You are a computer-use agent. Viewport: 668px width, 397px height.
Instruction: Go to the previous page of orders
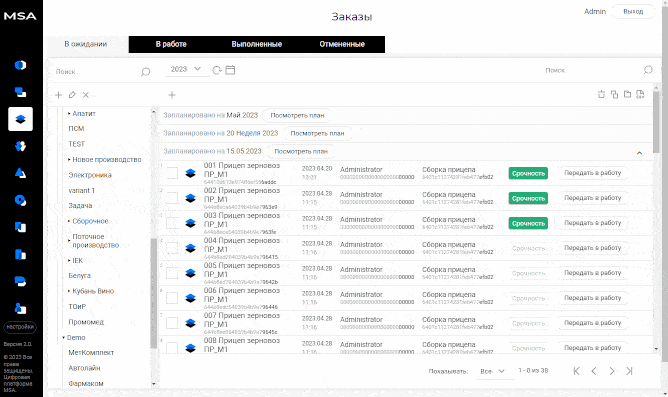(594, 371)
